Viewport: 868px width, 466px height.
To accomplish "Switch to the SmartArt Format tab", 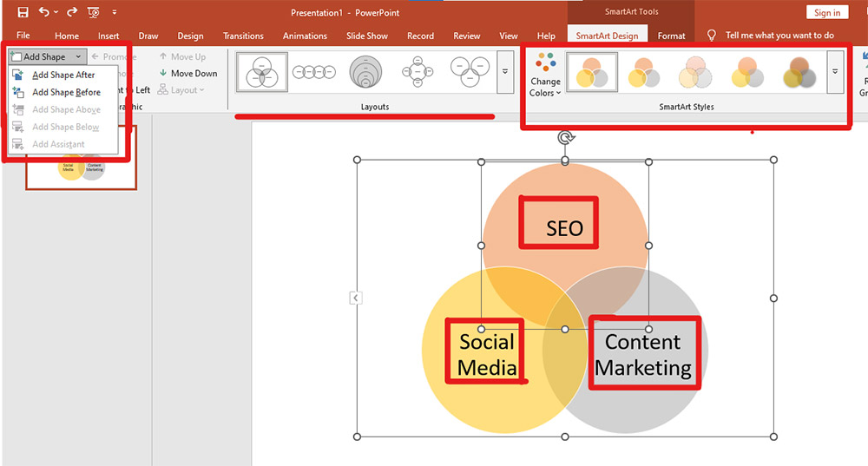I will (672, 36).
